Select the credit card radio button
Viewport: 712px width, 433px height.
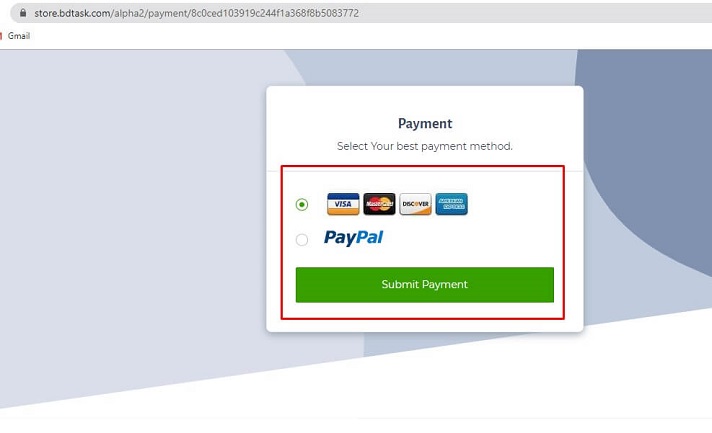pyautogui.click(x=302, y=204)
